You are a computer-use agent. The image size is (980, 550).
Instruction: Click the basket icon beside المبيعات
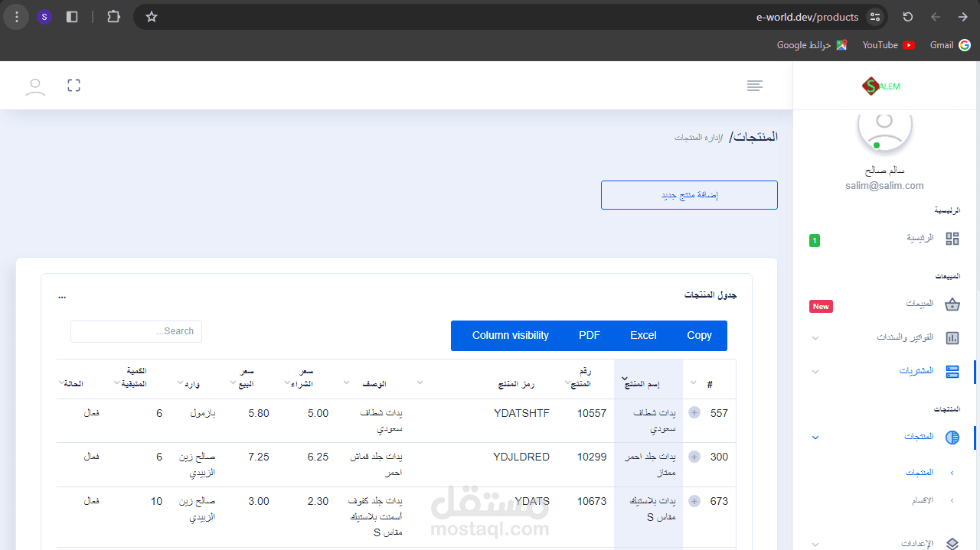tap(952, 304)
